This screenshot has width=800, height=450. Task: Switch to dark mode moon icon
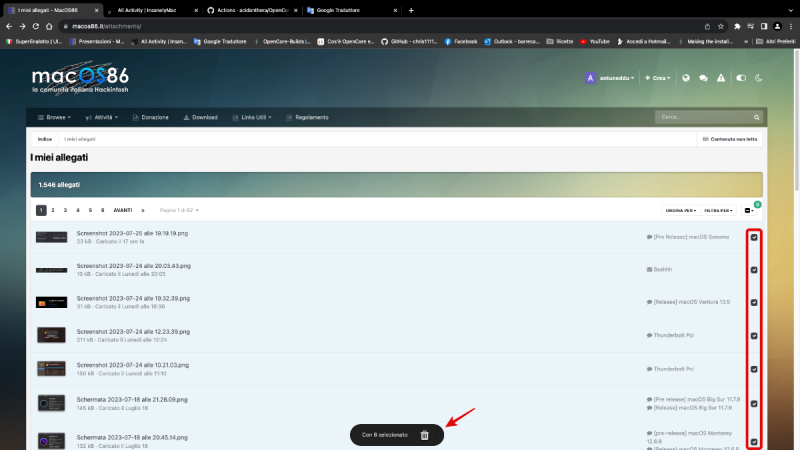(x=758, y=78)
